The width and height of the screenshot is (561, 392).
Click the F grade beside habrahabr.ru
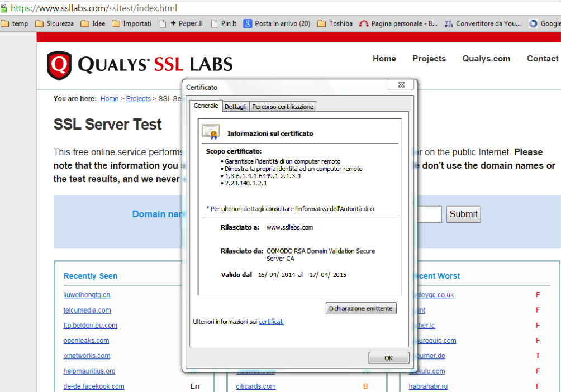click(538, 386)
